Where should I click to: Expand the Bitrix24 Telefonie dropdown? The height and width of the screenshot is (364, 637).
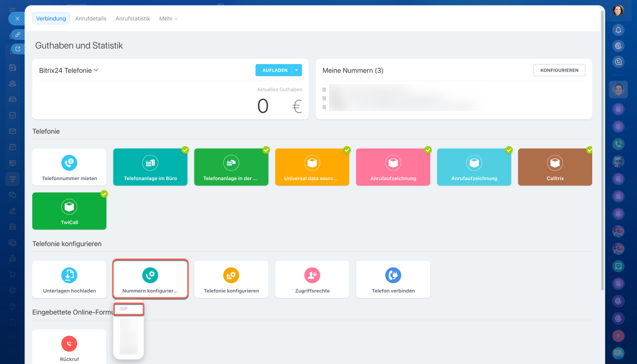[x=96, y=70]
